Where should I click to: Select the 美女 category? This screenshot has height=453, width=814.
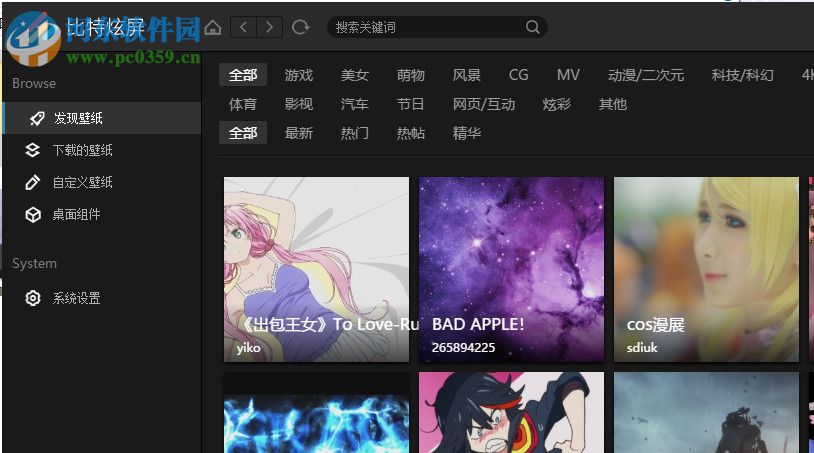pos(355,75)
